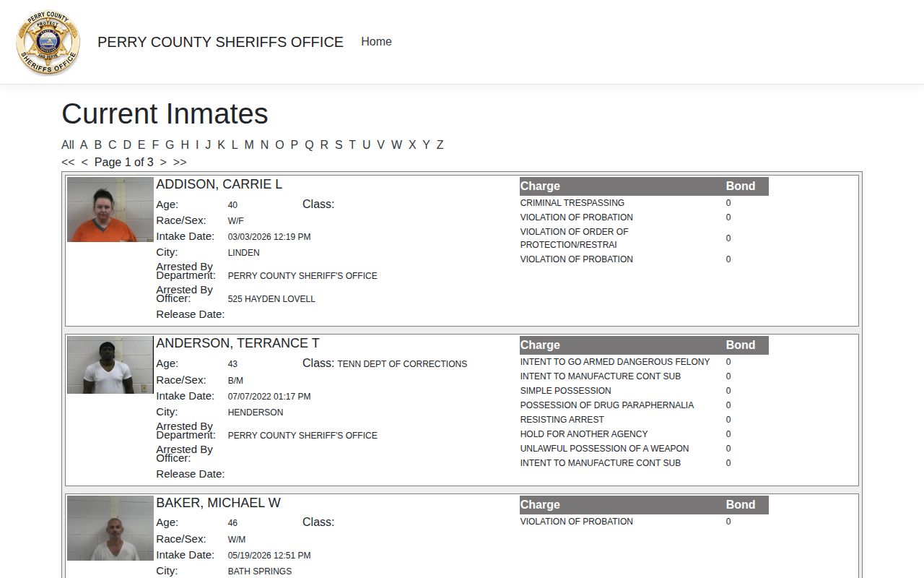Click the SIMPLE POSSESSION charge

566,391
